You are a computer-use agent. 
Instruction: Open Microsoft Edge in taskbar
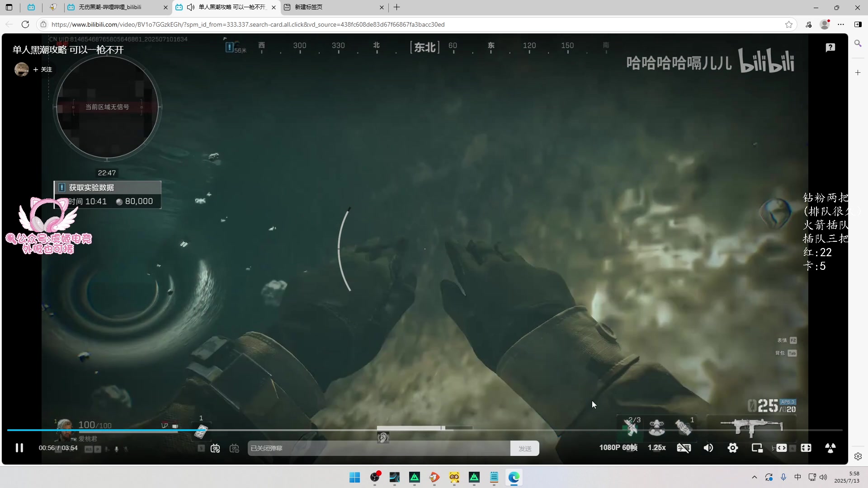(514, 477)
